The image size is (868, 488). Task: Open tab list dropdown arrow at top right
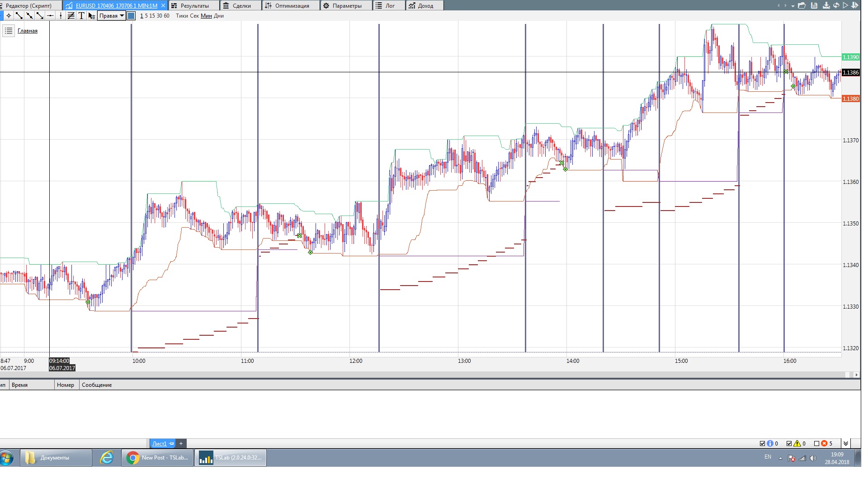pos(793,6)
